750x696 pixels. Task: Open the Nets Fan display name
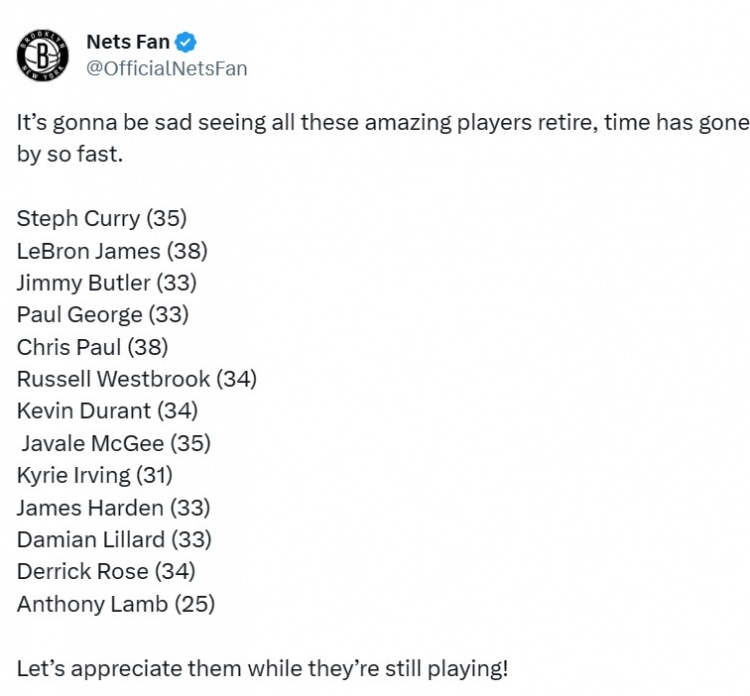pos(128,42)
